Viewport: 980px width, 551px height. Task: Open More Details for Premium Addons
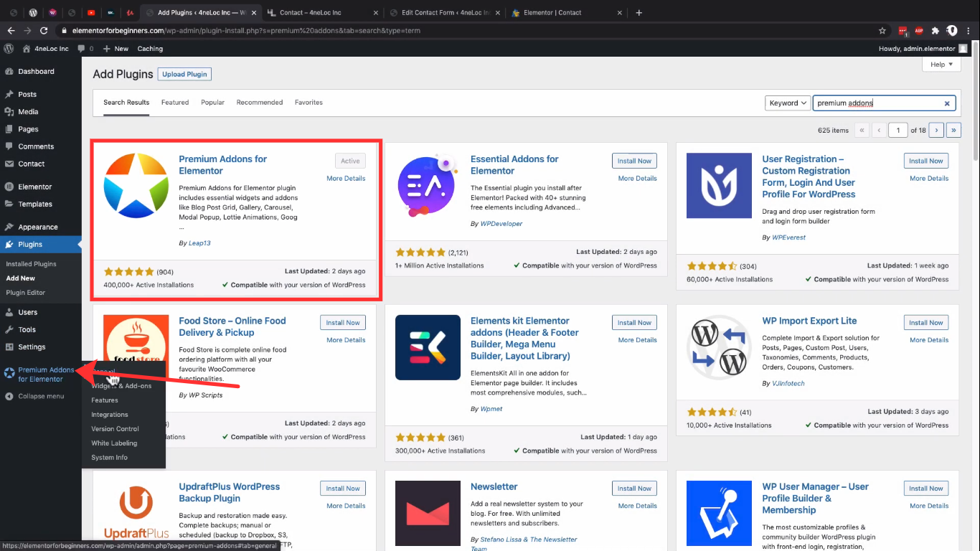coord(346,179)
